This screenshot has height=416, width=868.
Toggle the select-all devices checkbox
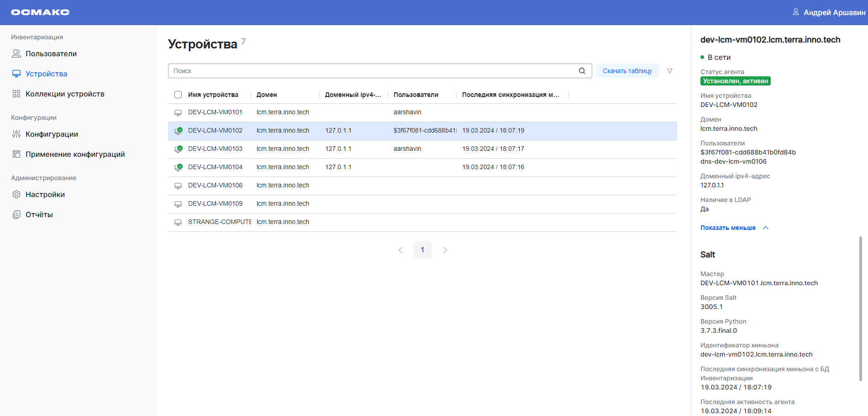(178, 95)
